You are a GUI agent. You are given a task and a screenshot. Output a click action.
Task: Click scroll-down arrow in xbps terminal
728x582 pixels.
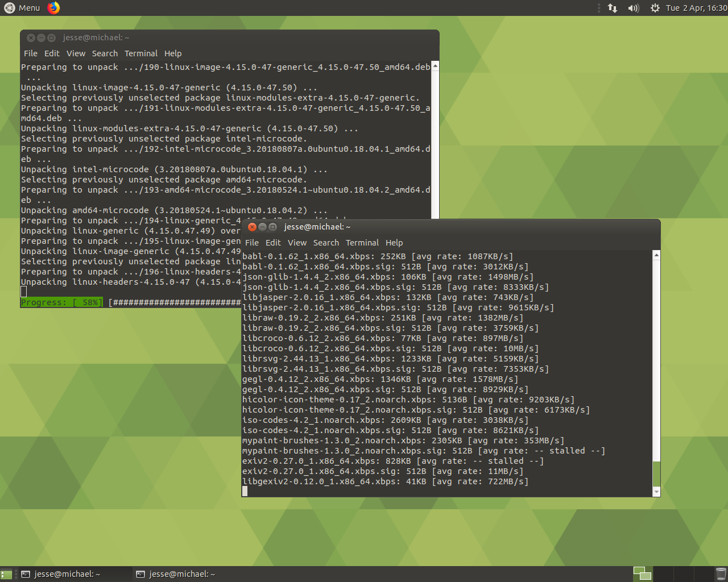pyautogui.click(x=656, y=492)
